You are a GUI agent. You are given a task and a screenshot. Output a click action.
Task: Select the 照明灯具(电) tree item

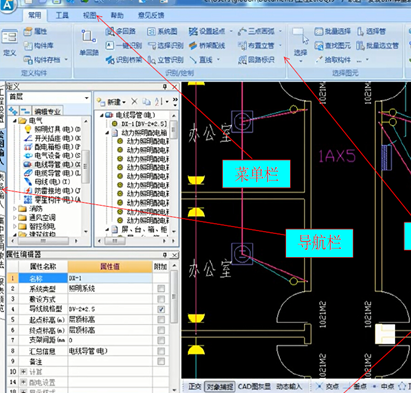click(53, 129)
